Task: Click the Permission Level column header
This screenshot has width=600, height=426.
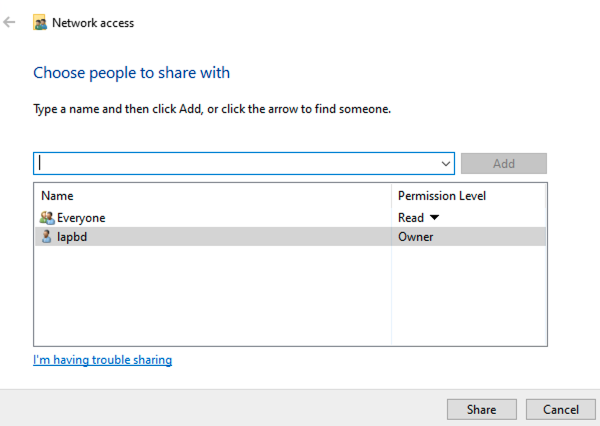Action: (441, 196)
